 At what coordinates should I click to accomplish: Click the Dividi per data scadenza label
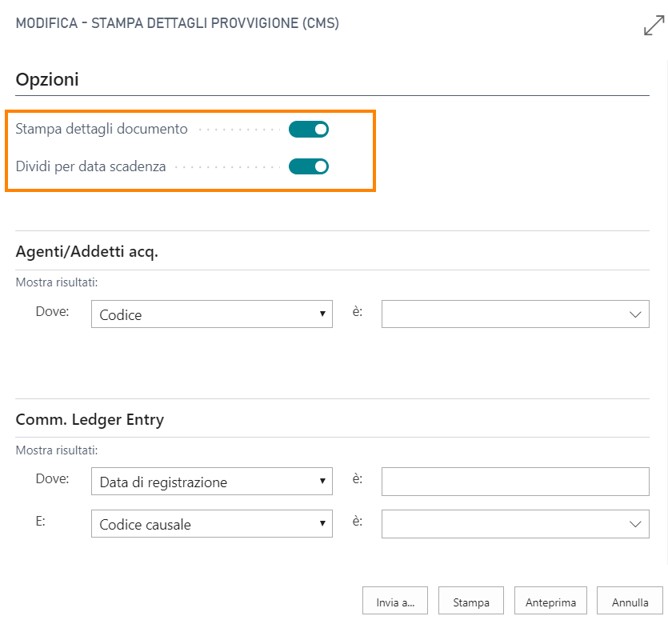pos(91,166)
